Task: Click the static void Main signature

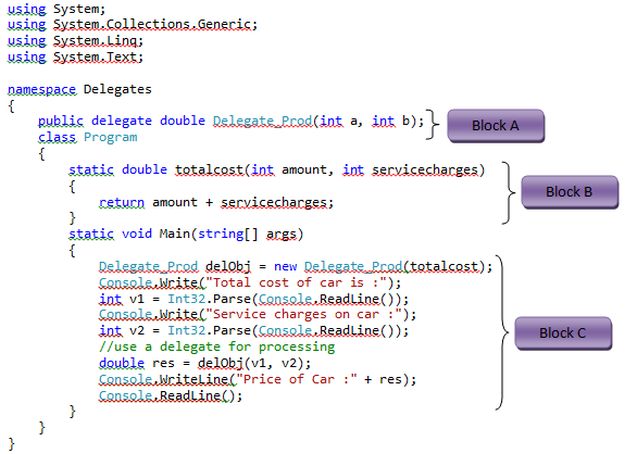Action: coord(186,234)
